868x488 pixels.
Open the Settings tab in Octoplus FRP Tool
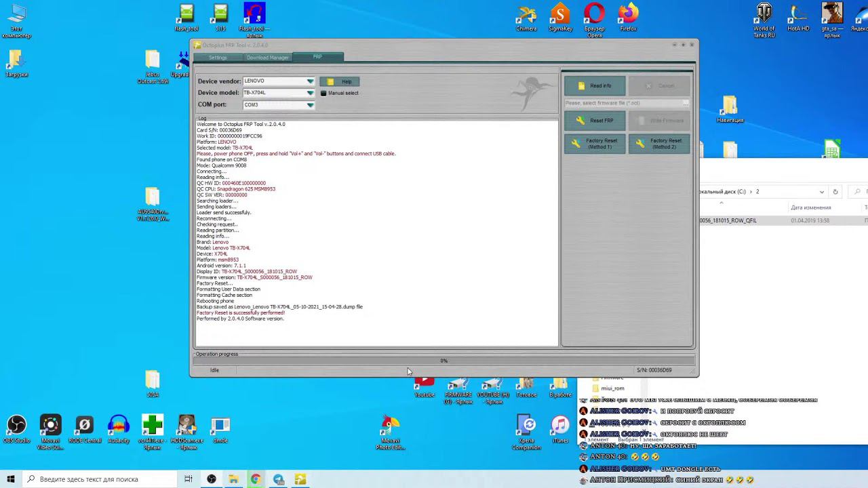coord(218,58)
